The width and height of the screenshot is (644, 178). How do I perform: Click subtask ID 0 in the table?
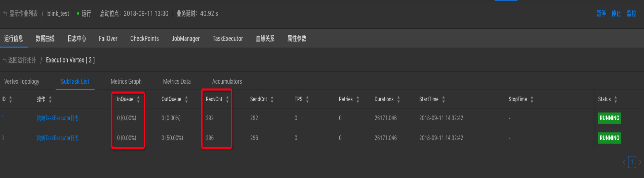3,138
